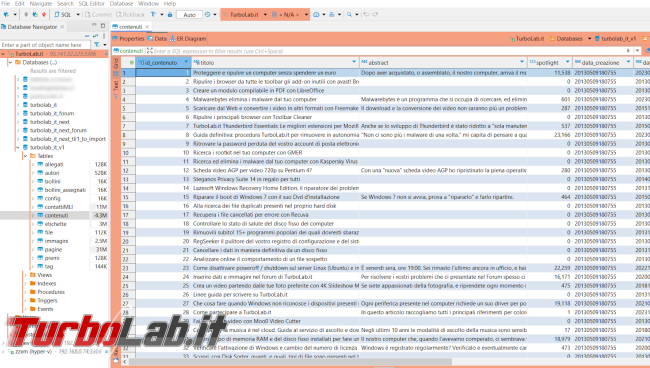This screenshot has height=368, width=650.
Task: Click the Databases breadcrumb link
Action: [567, 39]
